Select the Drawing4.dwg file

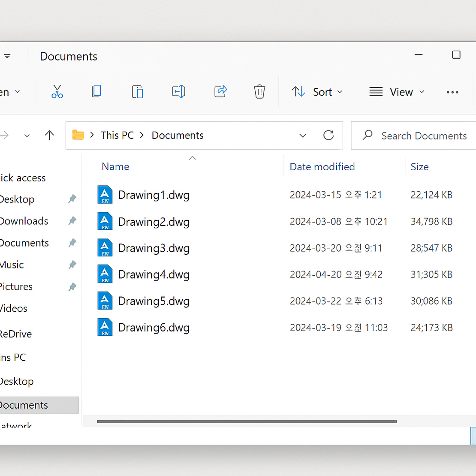click(154, 275)
